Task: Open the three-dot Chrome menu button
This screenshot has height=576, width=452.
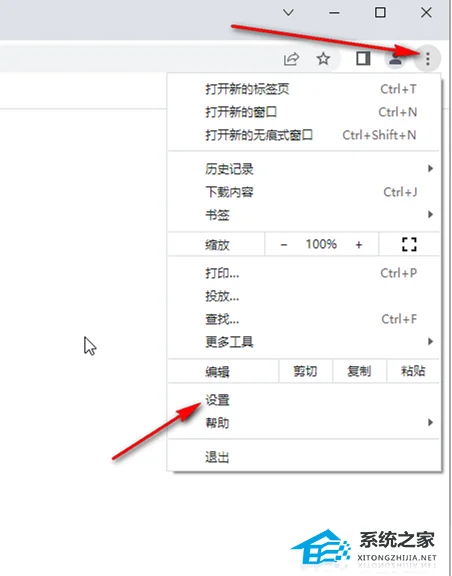Action: 427,59
